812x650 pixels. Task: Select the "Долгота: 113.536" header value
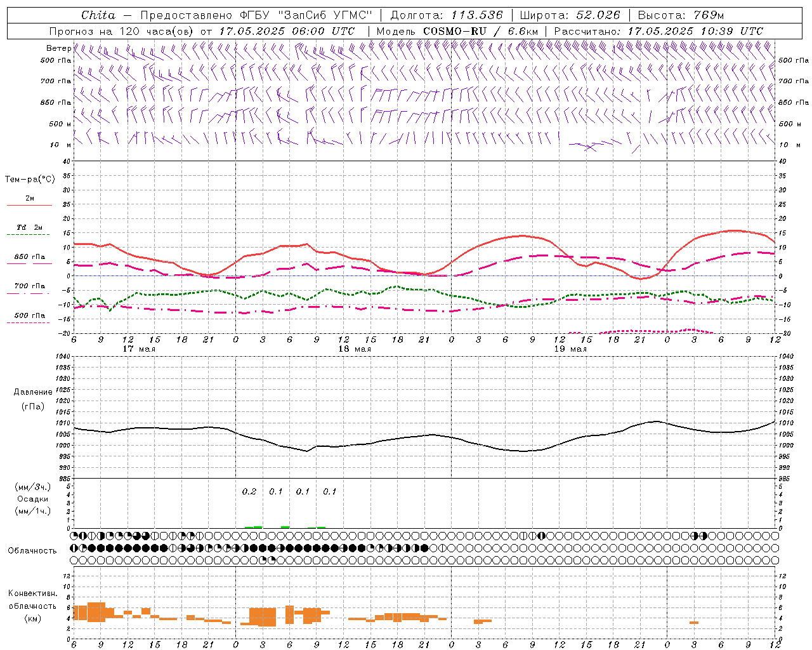(x=447, y=15)
